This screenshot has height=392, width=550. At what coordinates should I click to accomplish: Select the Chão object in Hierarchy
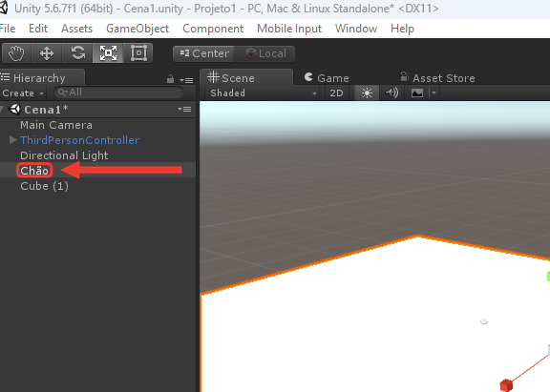(x=97, y=171)
